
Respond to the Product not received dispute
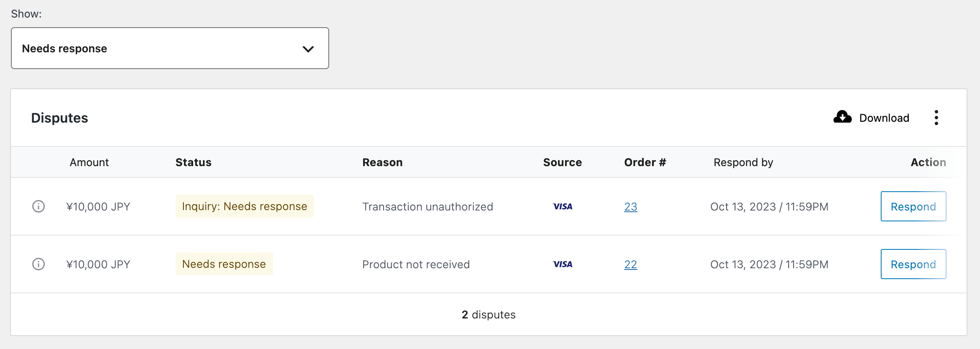(x=913, y=264)
